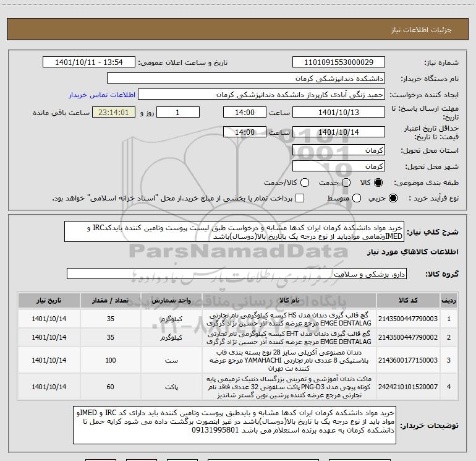476x461 pixels.
Task: Select the خدمت radio button
Action: 346,183
